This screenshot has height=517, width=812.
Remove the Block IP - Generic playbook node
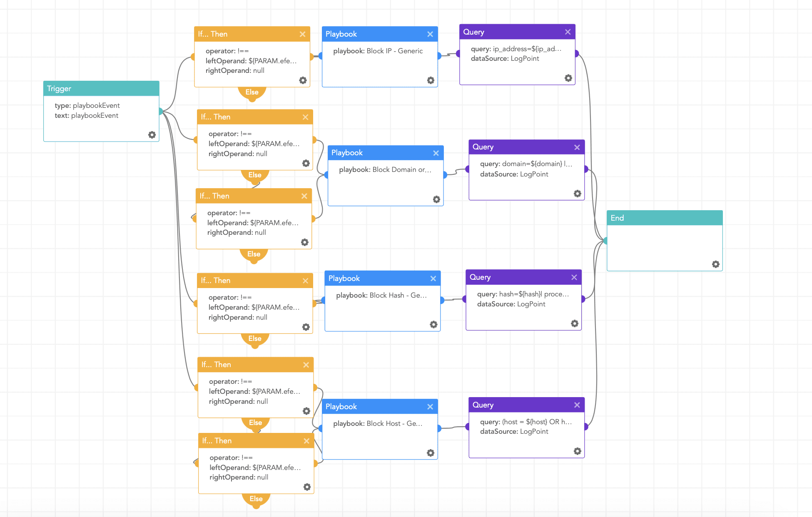click(x=430, y=34)
